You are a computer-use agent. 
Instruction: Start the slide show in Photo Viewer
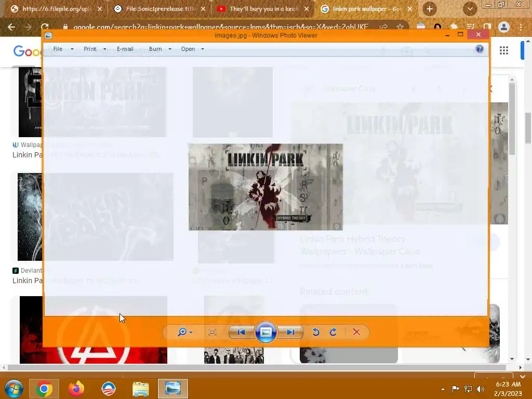265,332
